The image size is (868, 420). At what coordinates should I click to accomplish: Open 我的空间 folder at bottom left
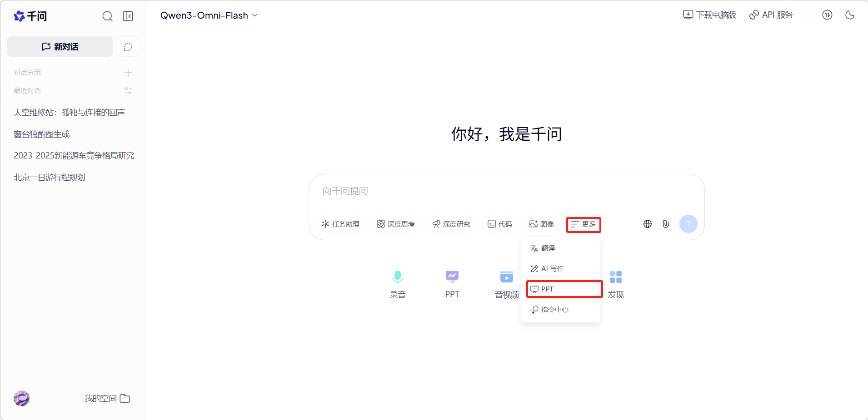(x=107, y=398)
